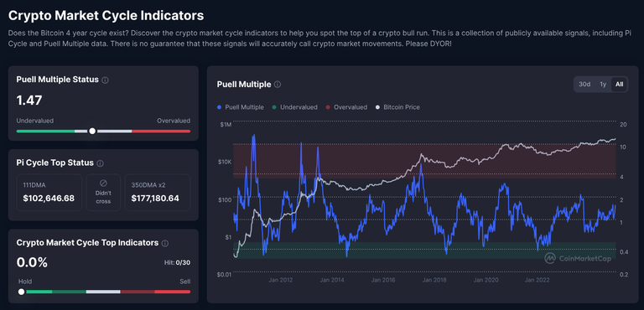Open info icon for Crypto Market Cycle Top Indicators
This screenshot has height=310, width=644.
(165, 244)
